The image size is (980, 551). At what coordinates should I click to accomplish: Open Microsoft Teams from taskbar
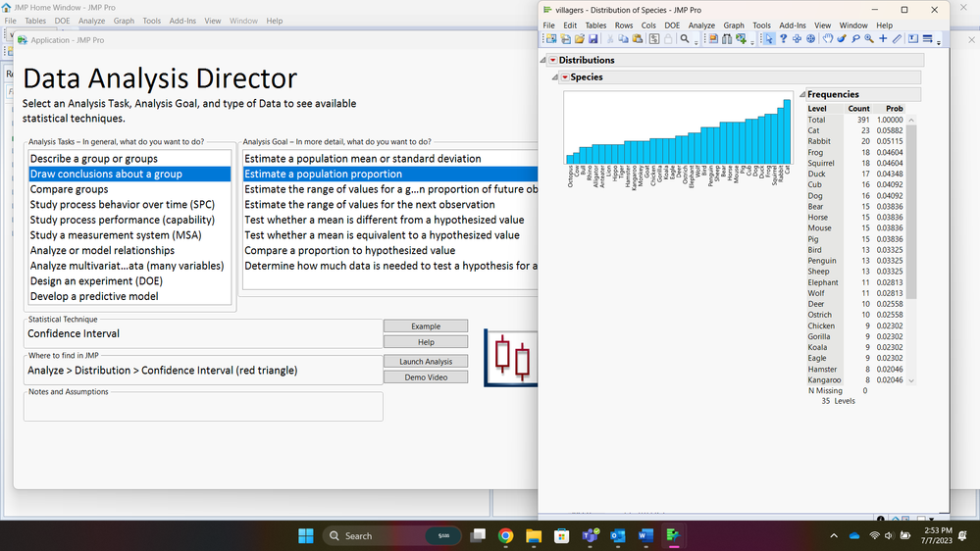pos(590,535)
